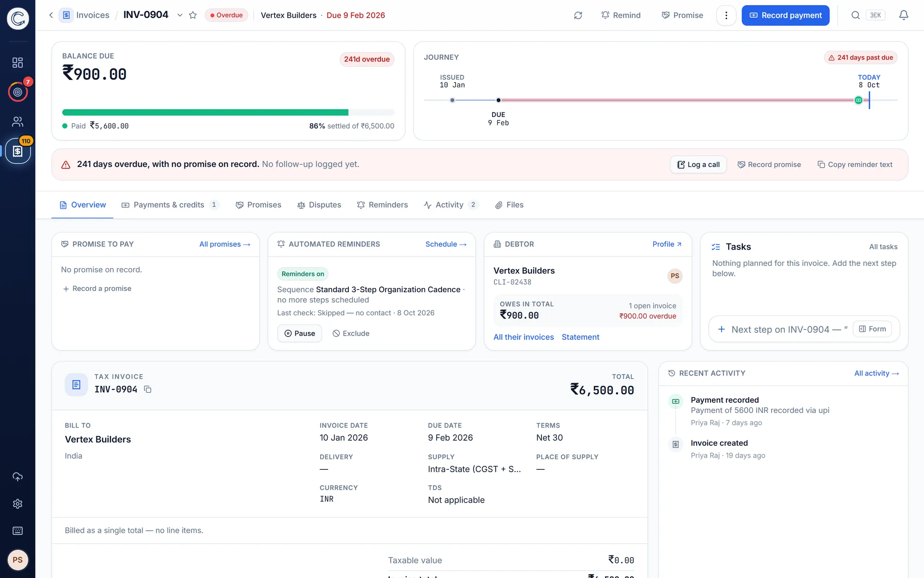Click the Remind button in top bar

coord(621,15)
